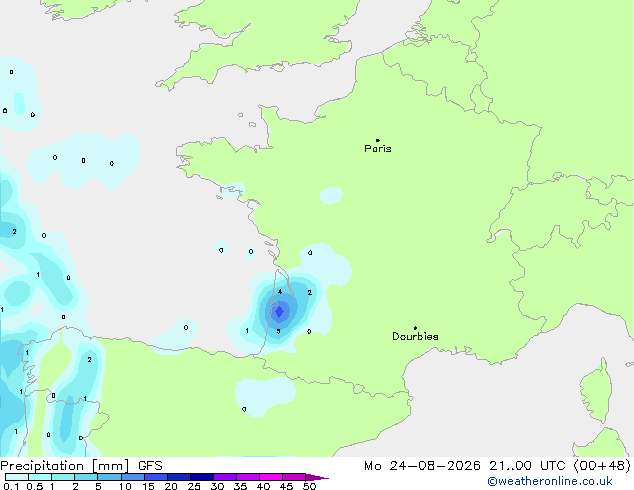
Task: Click the GFS model label
Action: point(150,466)
